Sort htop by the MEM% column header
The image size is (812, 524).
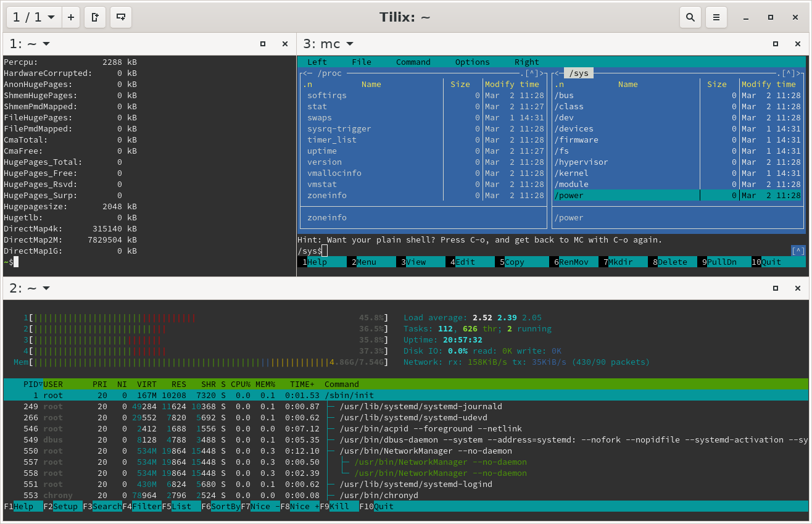[x=265, y=385]
